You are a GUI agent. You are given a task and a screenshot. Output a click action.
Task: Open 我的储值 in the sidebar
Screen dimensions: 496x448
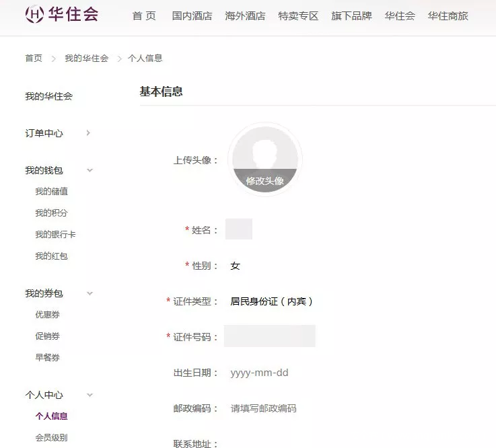click(52, 191)
